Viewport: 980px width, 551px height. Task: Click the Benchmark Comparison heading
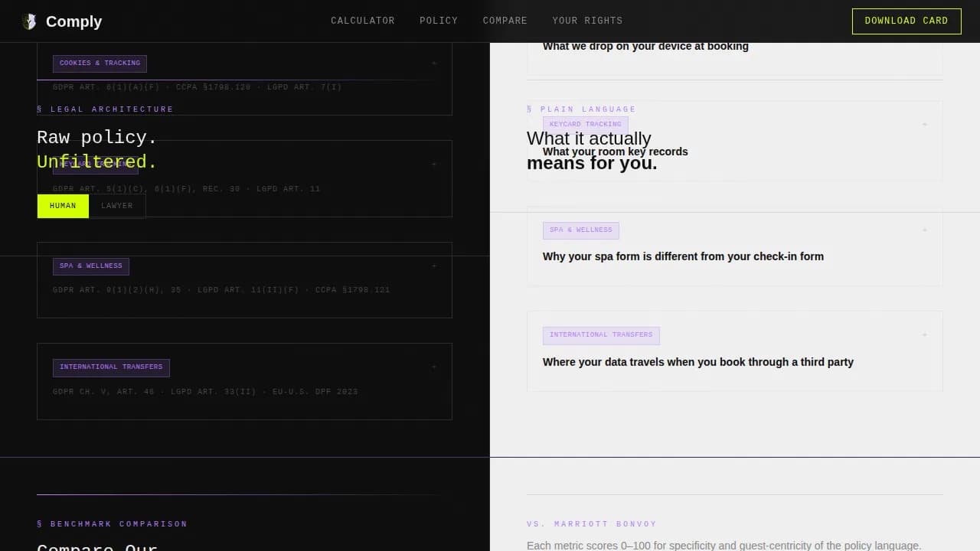[112, 523]
